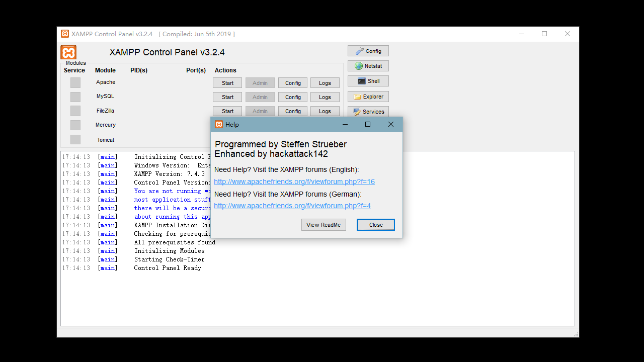644x362 pixels.
Task: Launch the Shell terminal button
Action: tap(368, 81)
